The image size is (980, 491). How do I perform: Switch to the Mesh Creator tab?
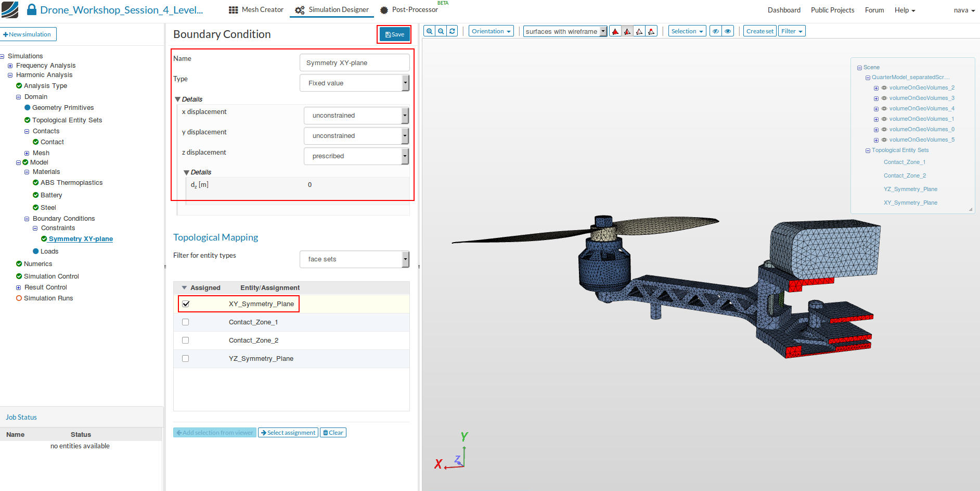(x=256, y=10)
